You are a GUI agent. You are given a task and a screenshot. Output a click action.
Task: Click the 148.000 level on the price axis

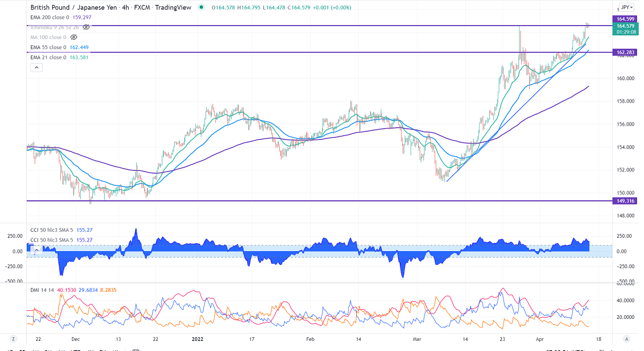[x=625, y=216]
